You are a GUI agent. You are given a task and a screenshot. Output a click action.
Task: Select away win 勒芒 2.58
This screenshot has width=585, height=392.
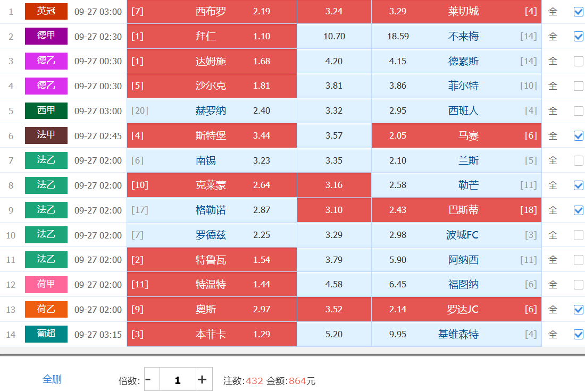(457, 185)
